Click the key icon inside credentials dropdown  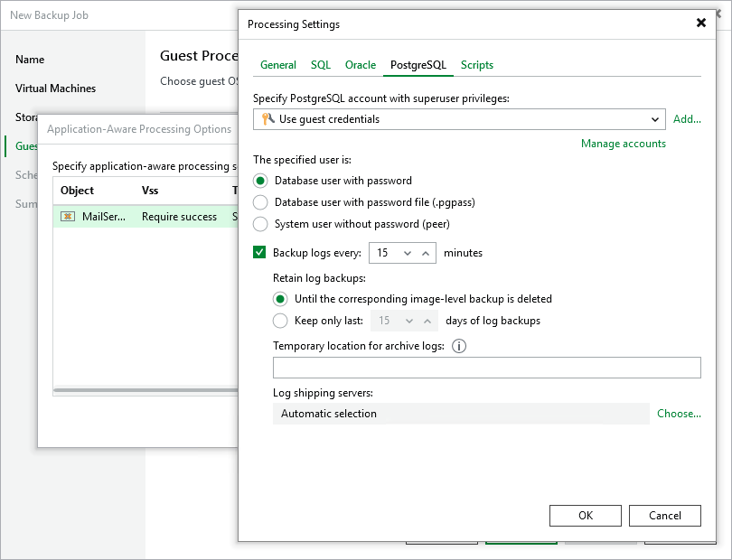point(268,119)
